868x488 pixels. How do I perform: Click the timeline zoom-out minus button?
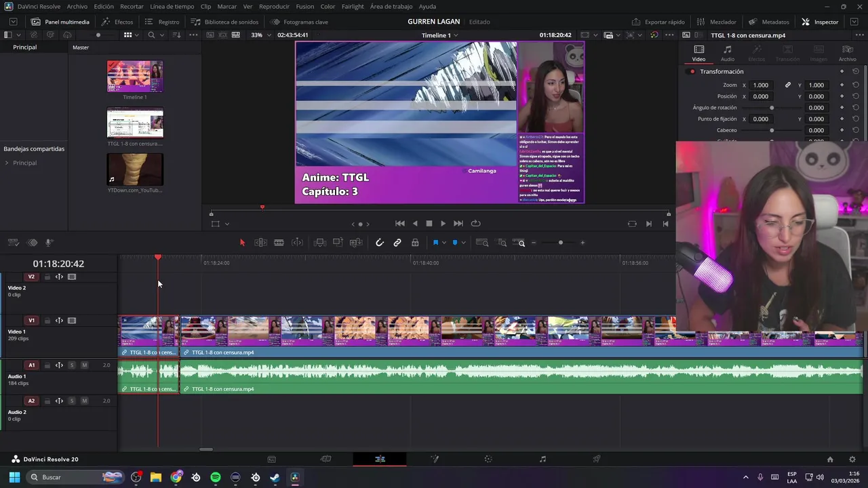coord(534,243)
